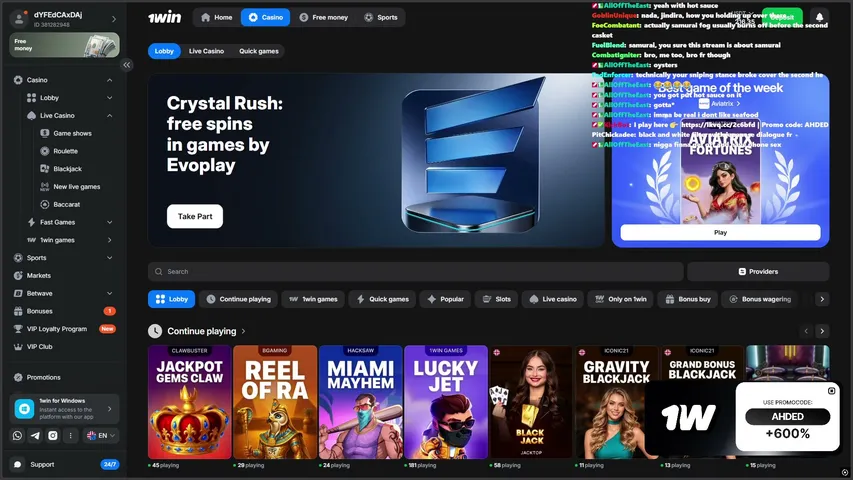Open more social links menu
The image size is (853, 480).
click(x=70, y=435)
